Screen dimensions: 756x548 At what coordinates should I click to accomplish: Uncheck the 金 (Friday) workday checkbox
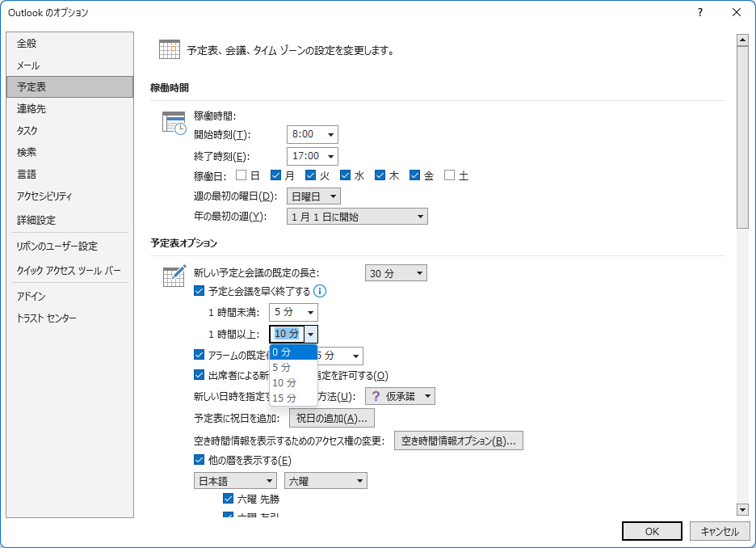(415, 175)
